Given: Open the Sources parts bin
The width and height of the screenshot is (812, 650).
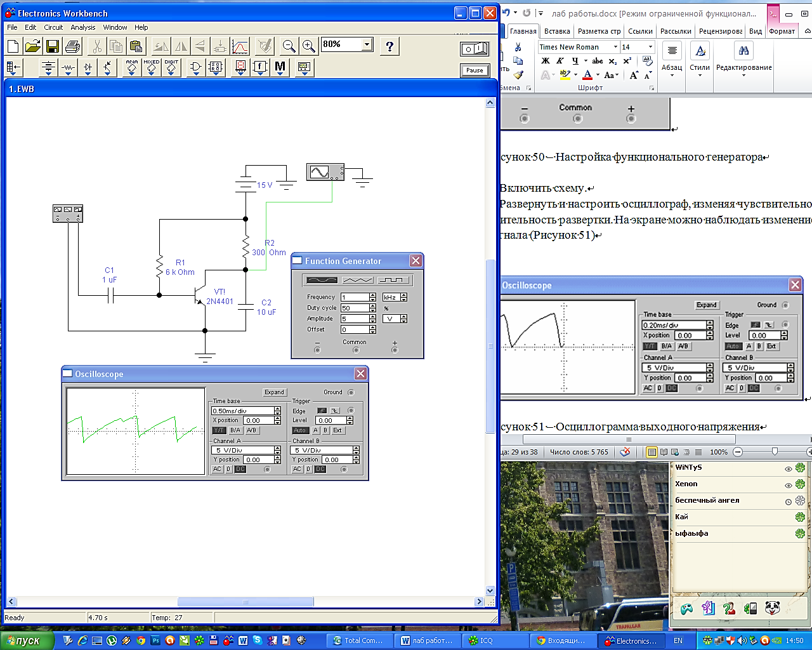Looking at the screenshot, I should point(48,67).
